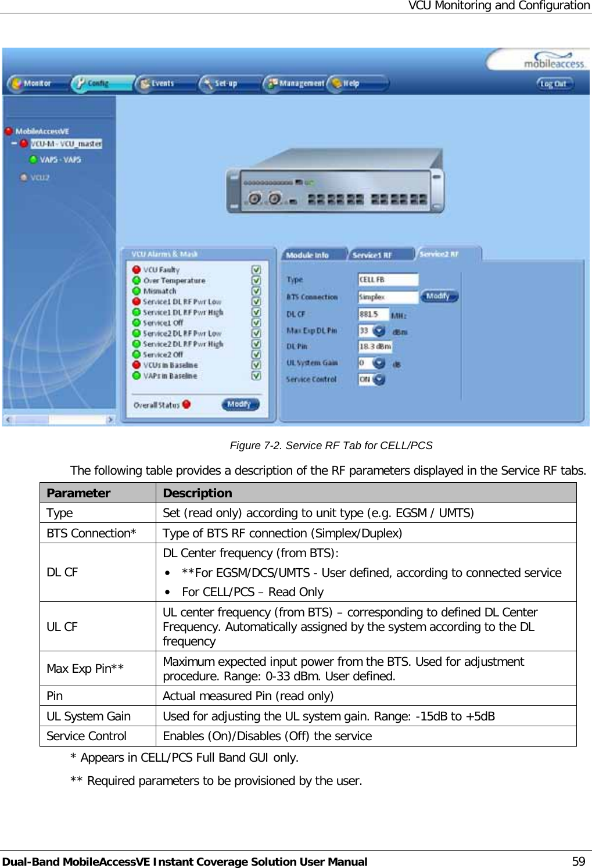Toggle Service2 DL RF Pwr Low checkbox
592x868 pixels.
pyautogui.click(x=256, y=333)
